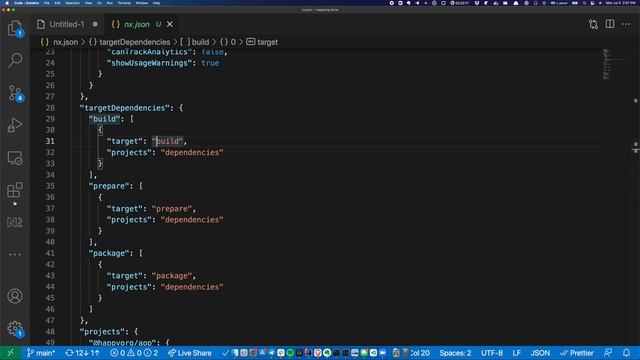The height and width of the screenshot is (360, 640).
Task: Click the Prettier status item
Action: coord(576,353)
